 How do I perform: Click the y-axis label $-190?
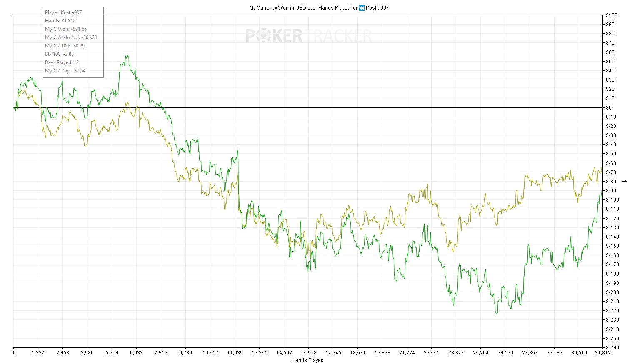pyautogui.click(x=612, y=283)
